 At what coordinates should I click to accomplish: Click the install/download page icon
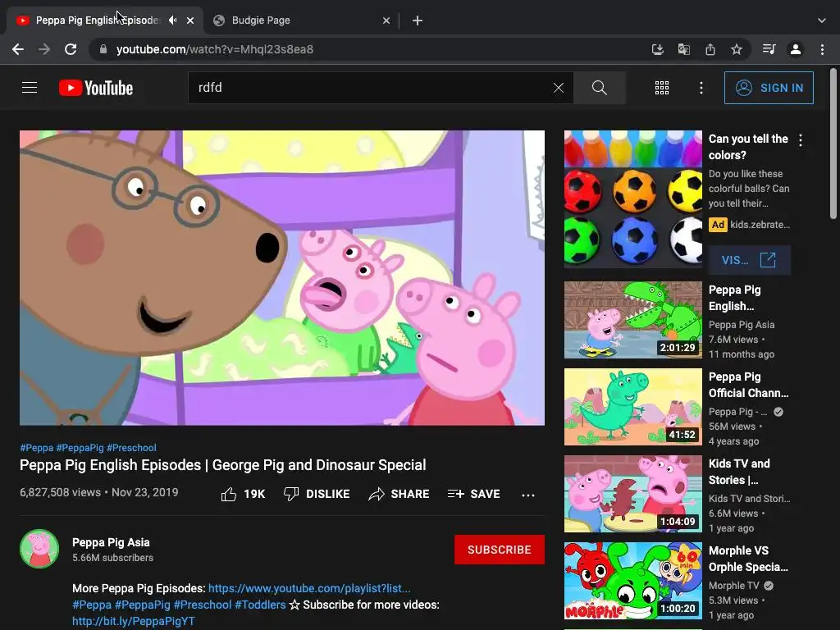click(657, 49)
